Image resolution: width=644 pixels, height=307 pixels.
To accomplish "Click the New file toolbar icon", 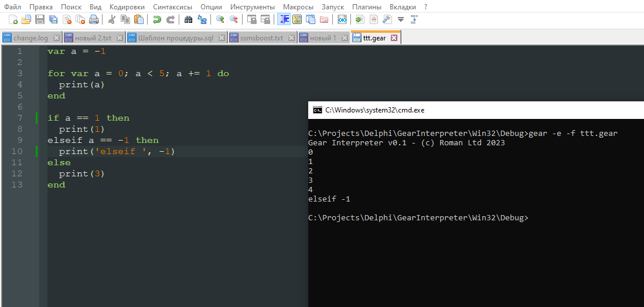I will [x=13, y=19].
